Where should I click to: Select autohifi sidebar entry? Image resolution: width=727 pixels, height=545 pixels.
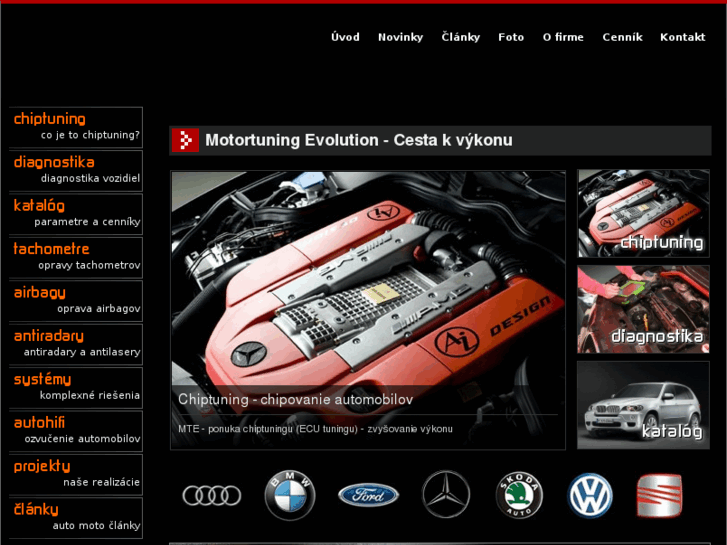(39, 423)
